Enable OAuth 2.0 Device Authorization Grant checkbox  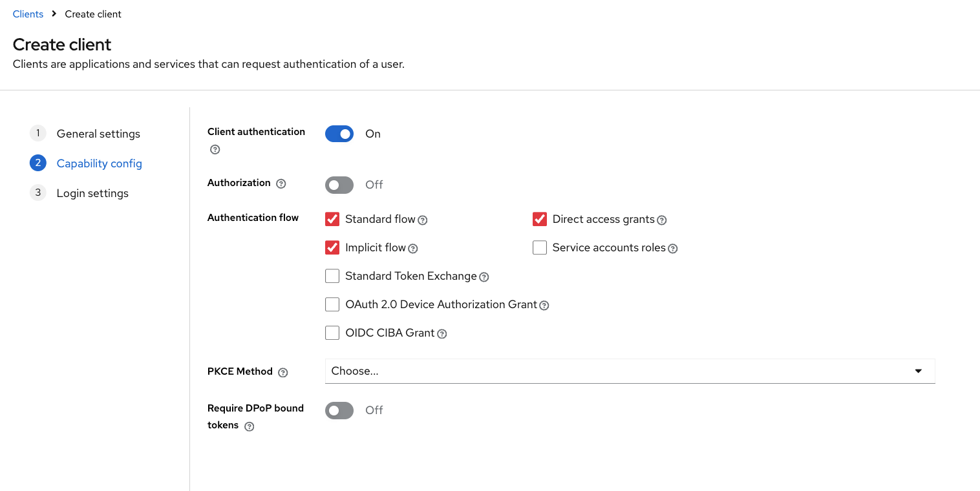332,304
